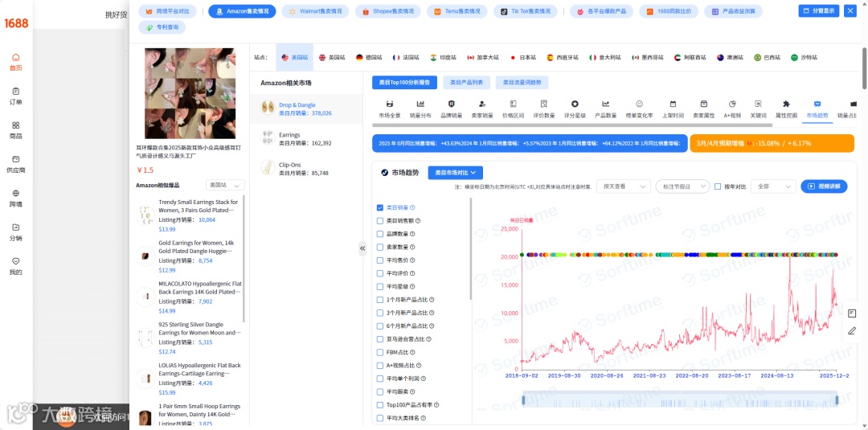868x430 pixels.
Task: Click note icon at chart right edge
Action: click(852, 313)
